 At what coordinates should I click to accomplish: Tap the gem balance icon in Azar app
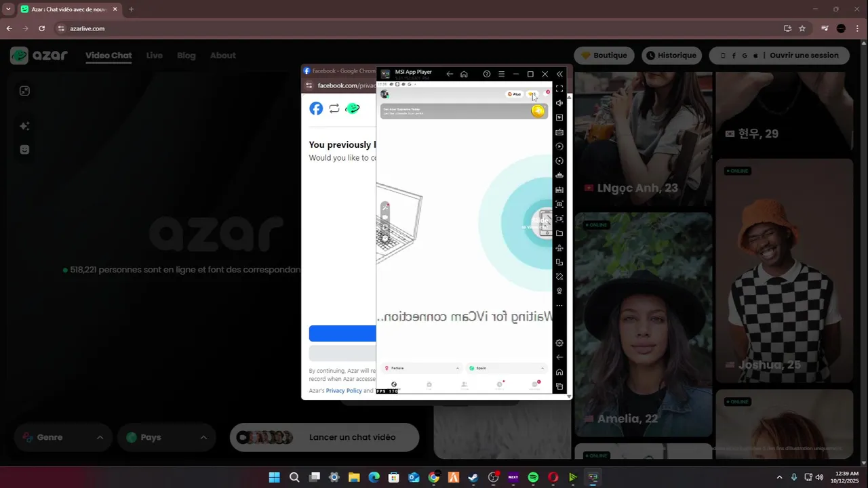[x=532, y=94]
